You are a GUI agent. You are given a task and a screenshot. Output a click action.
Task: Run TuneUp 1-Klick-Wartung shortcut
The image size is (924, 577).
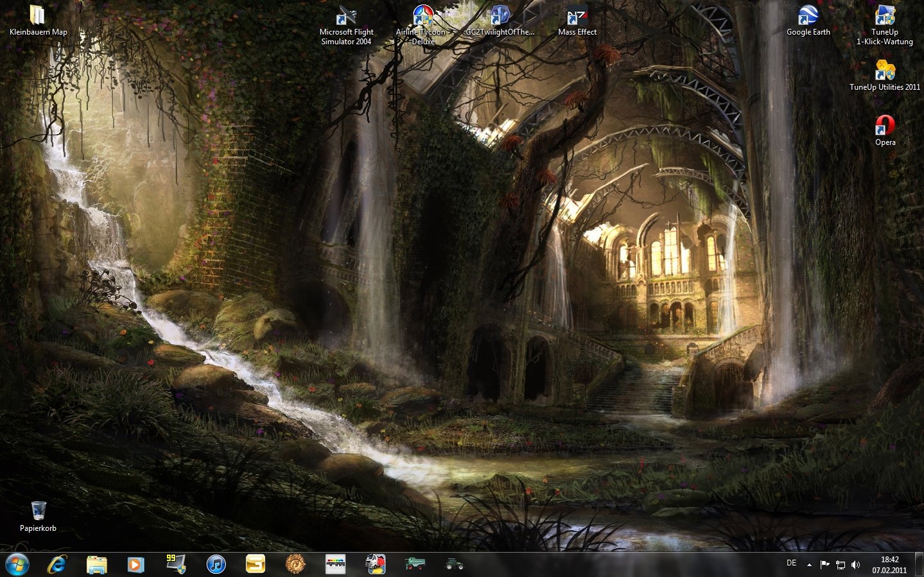pyautogui.click(x=885, y=15)
